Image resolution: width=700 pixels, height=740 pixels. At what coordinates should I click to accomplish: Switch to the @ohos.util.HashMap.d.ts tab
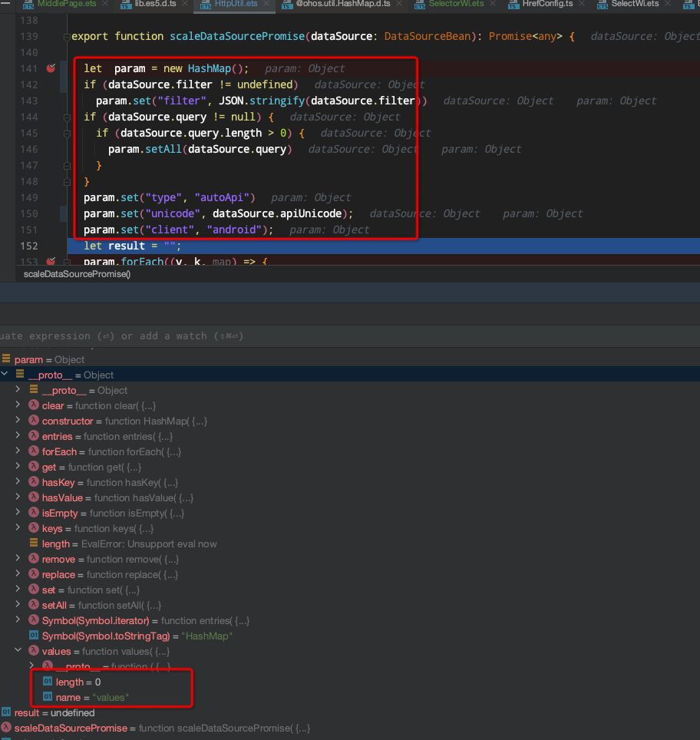tap(342, 4)
